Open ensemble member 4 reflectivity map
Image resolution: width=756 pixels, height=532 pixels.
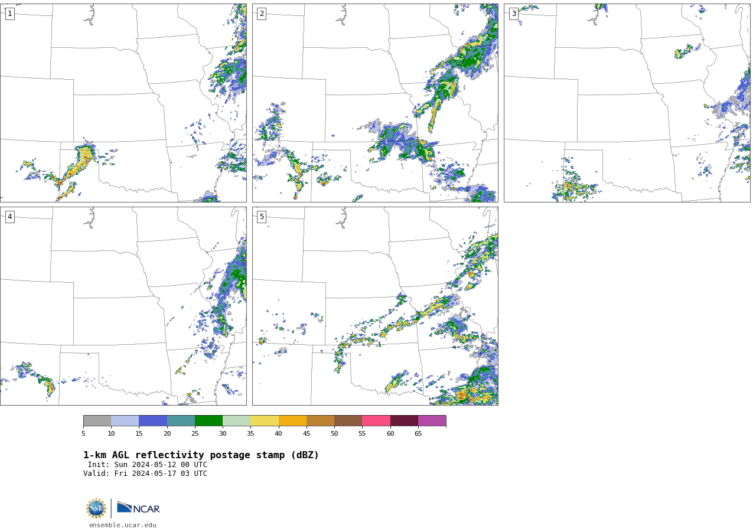(123, 306)
